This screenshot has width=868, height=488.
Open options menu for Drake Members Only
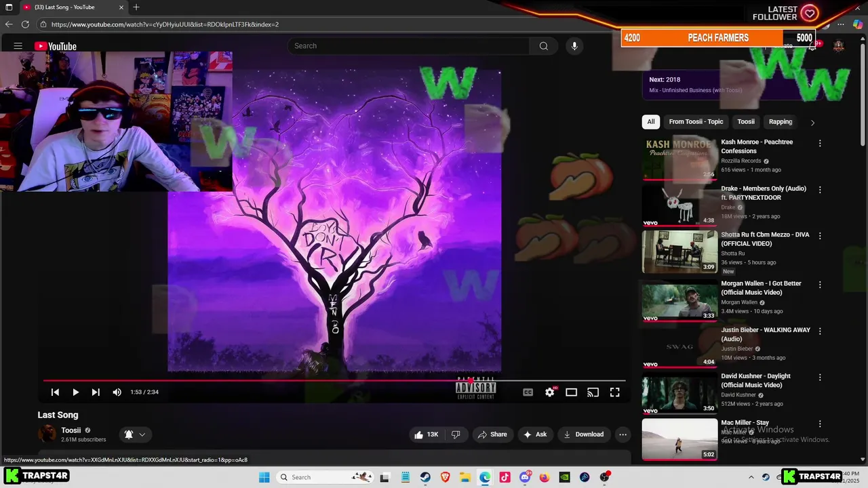pos(820,190)
